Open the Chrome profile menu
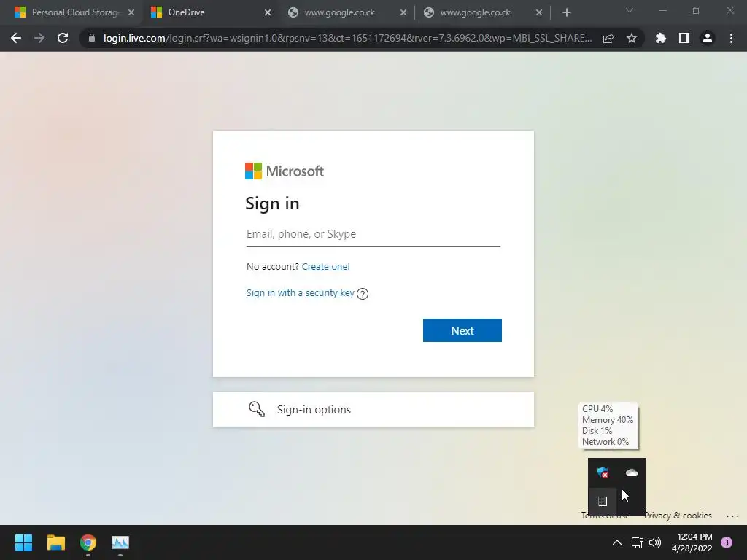The width and height of the screenshot is (747, 560). coord(708,38)
